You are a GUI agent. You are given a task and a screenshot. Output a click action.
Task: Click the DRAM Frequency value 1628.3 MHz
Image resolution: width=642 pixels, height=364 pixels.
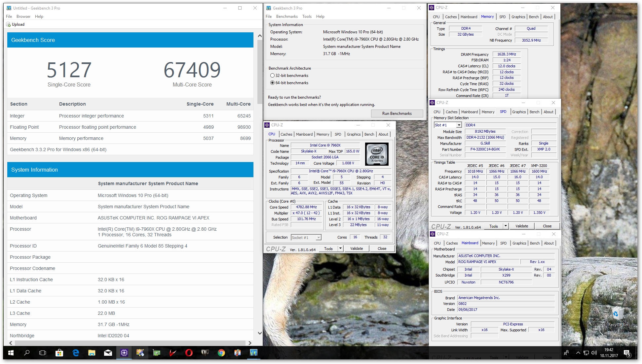click(507, 54)
